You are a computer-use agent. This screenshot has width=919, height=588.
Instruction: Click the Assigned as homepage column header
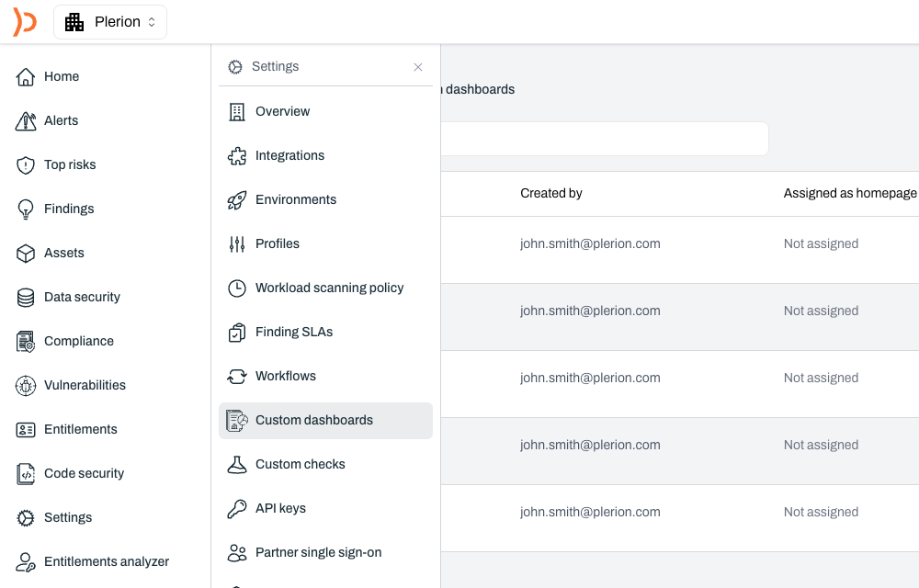click(850, 193)
